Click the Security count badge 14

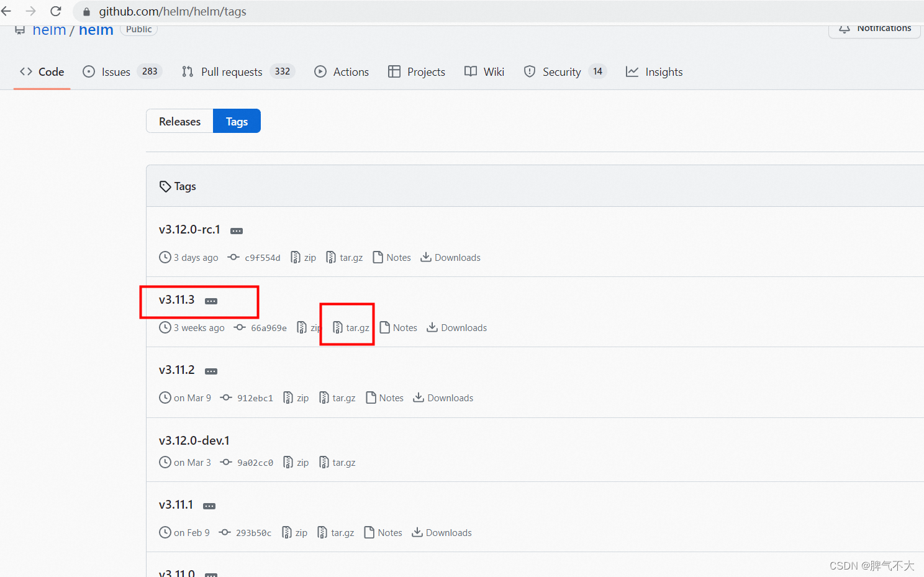pyautogui.click(x=597, y=71)
